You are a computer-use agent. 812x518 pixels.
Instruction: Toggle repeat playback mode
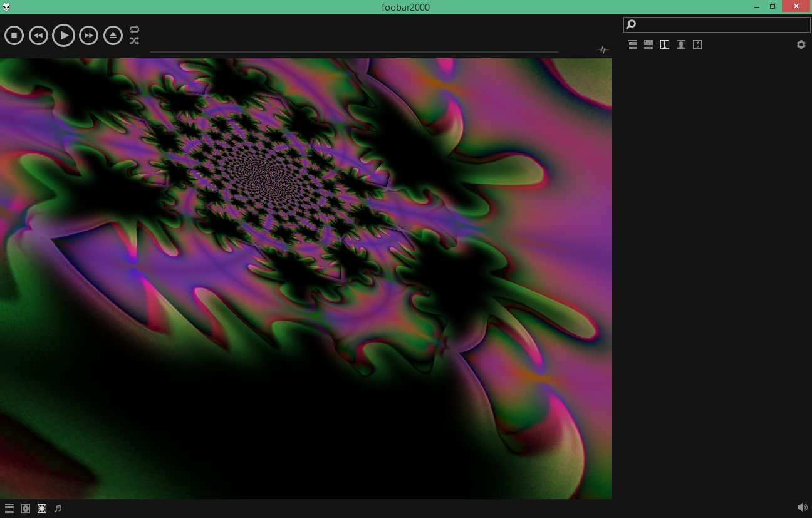(x=134, y=29)
